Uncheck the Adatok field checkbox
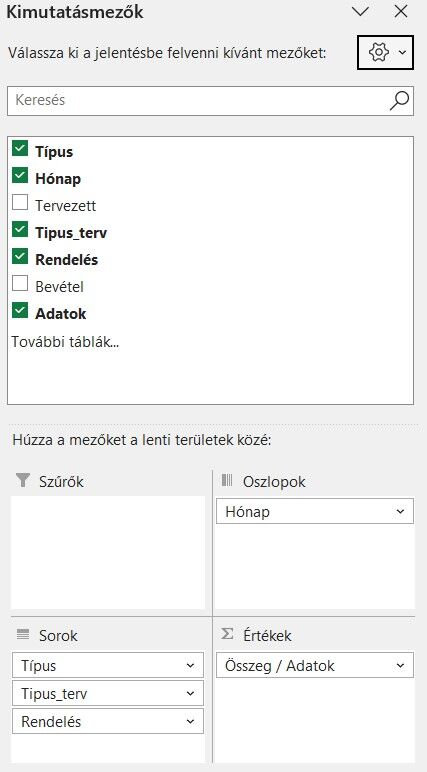427x772 pixels. click(20, 310)
